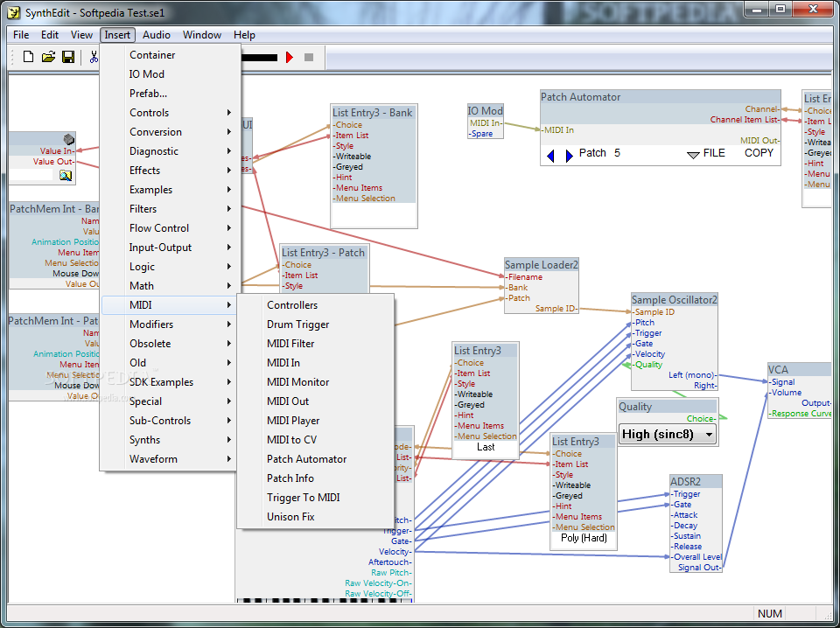Insert MIDI Player module

coord(316,421)
